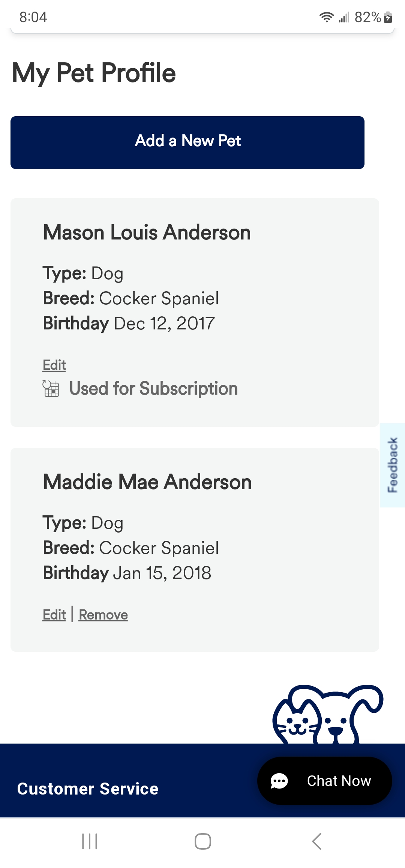Open Chat Now support bubble

pos(325,781)
